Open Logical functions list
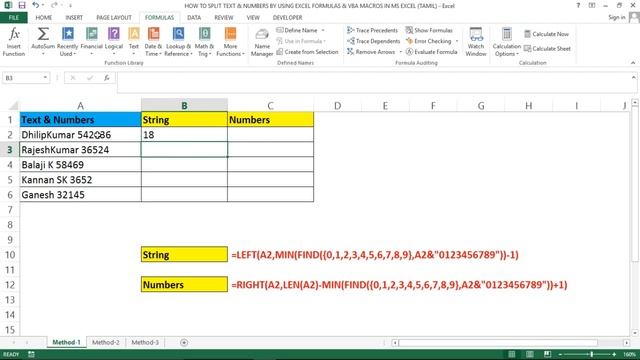 tap(114, 42)
